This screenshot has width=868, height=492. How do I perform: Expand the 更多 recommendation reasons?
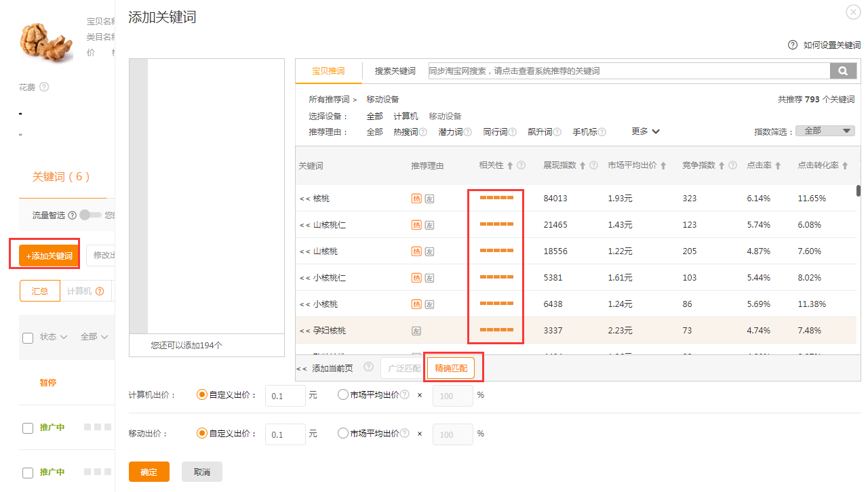point(646,131)
